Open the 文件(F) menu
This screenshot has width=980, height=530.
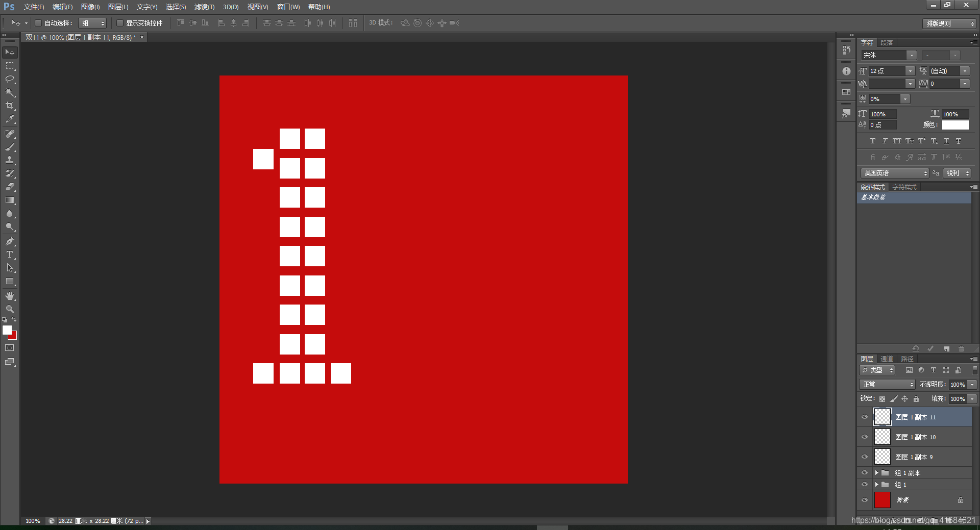pyautogui.click(x=34, y=7)
